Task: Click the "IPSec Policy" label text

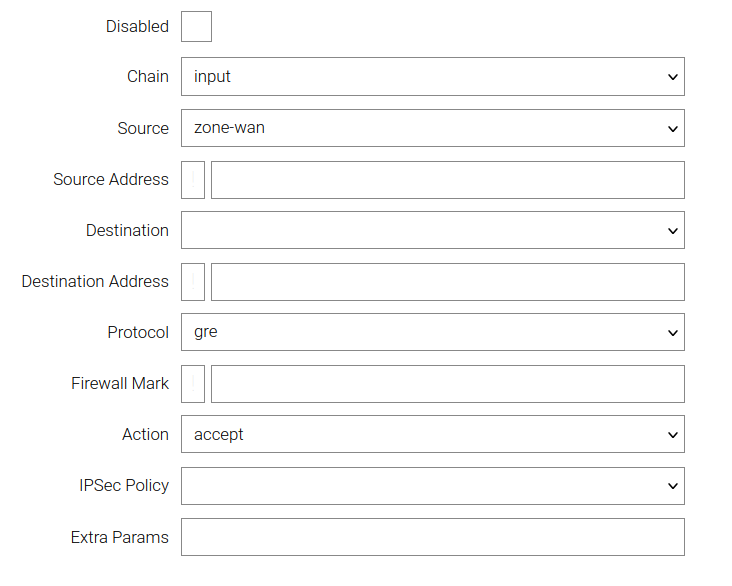Action: (124, 486)
